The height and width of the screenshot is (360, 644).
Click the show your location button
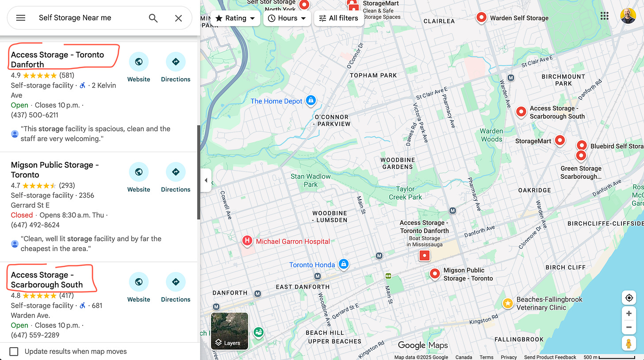coord(629,298)
